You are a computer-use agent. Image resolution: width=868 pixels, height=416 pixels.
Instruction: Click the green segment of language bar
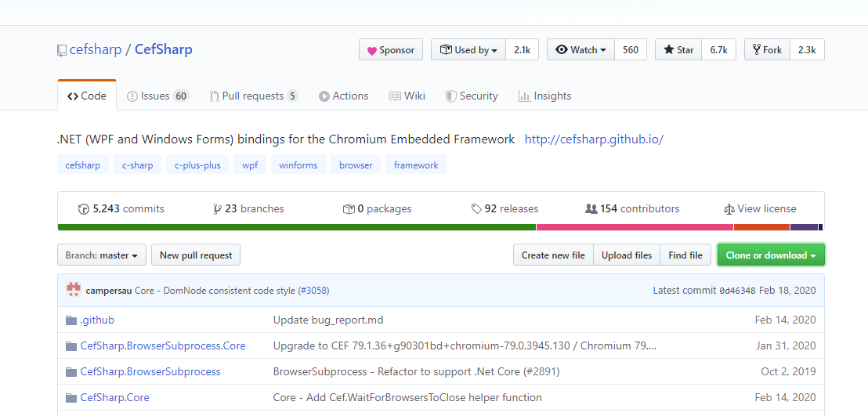tap(297, 227)
